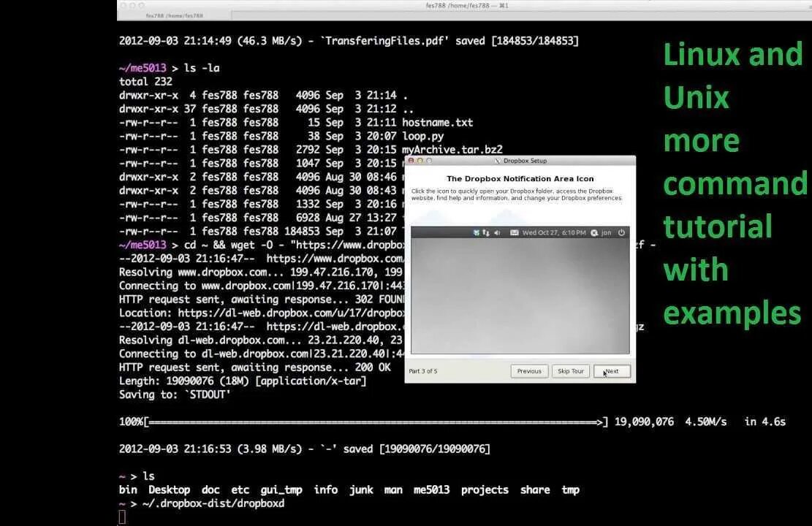Click the 'Part 3 of 5' label
812x526 pixels.
tap(423, 371)
